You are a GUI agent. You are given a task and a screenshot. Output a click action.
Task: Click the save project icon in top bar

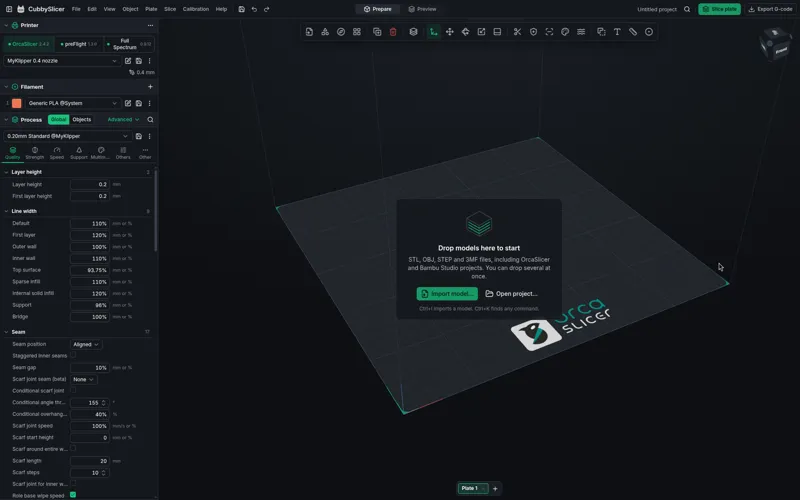(x=241, y=9)
